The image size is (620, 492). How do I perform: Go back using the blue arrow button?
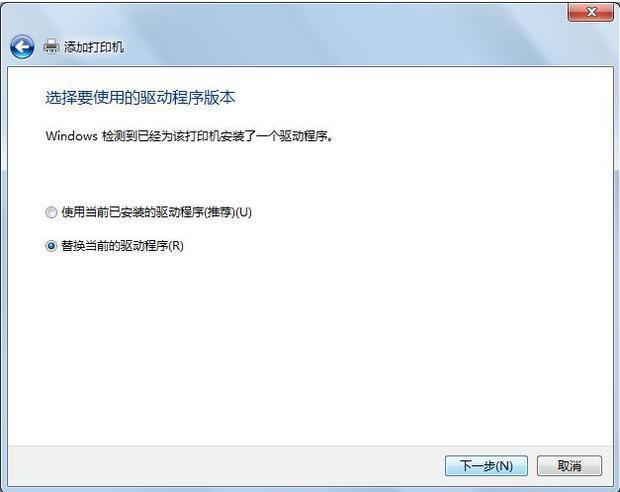[x=22, y=47]
